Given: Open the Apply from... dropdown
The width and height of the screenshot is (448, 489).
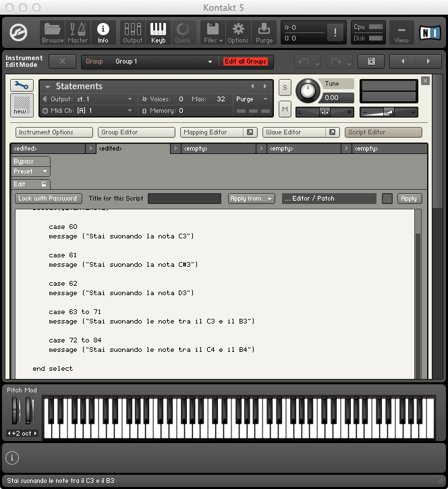Looking at the screenshot, I should (251, 199).
